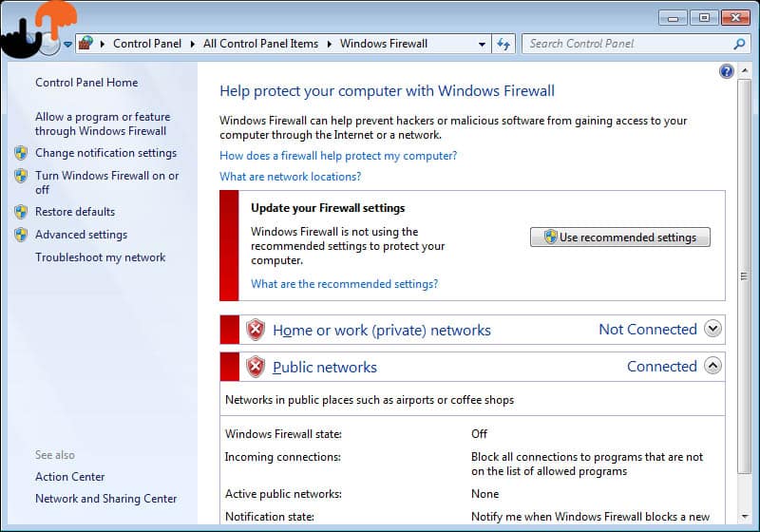Open address bar history dropdown arrow
This screenshot has width=760, height=532.
pos(482,44)
